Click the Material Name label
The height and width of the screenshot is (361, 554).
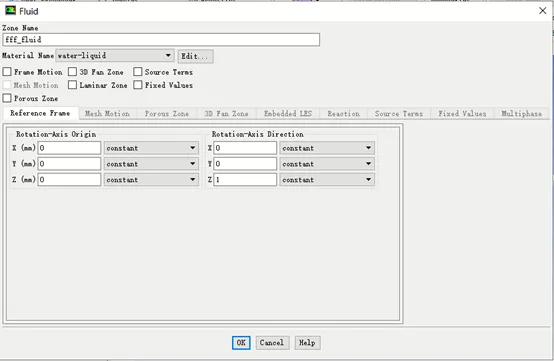pos(28,55)
